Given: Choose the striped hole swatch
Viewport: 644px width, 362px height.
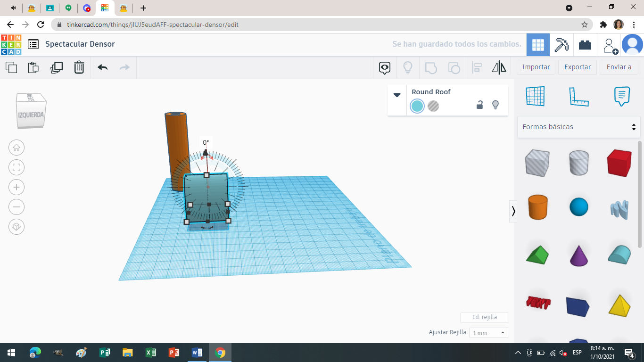Looking at the screenshot, I should pyautogui.click(x=433, y=106).
